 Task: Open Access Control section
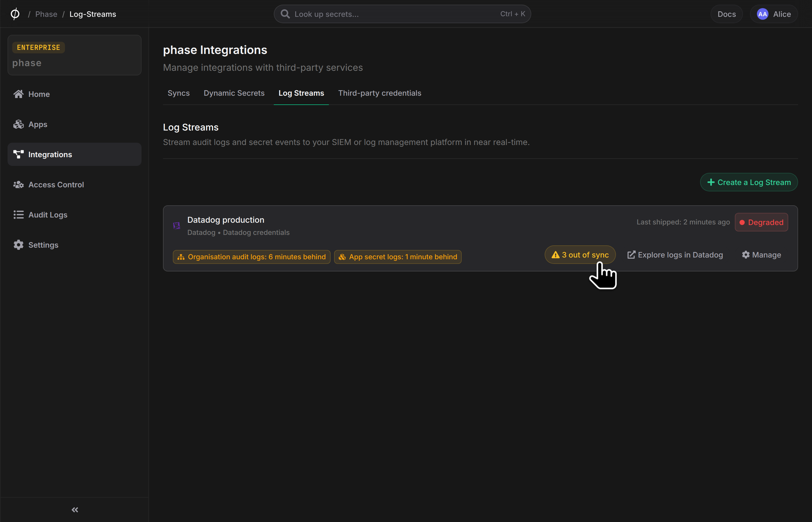pyautogui.click(x=74, y=184)
